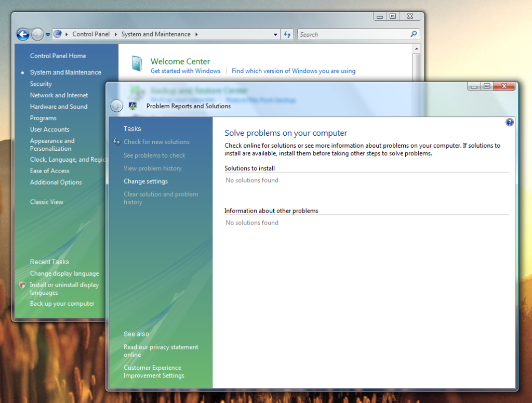Open Install or uninstall display languages

[x=64, y=289]
